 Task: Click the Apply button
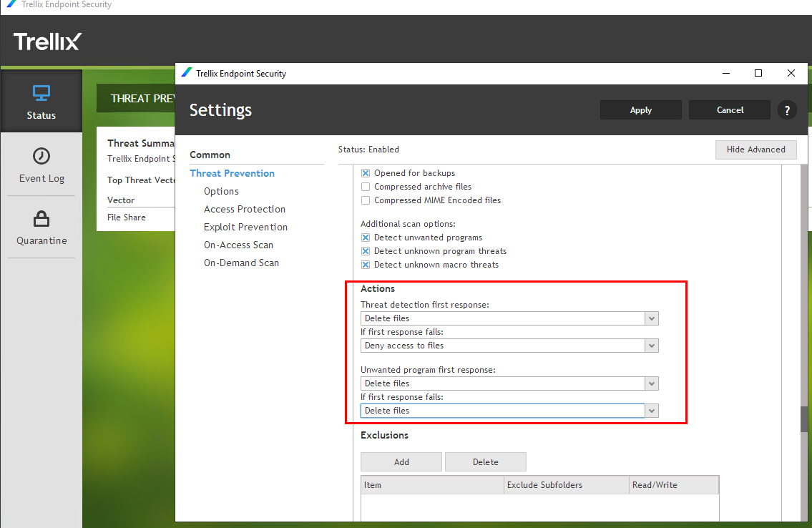pos(640,109)
